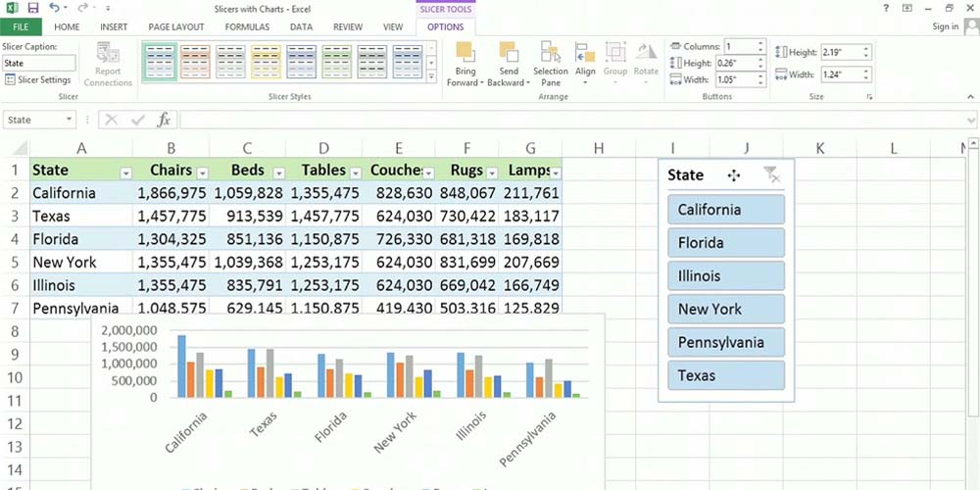Toggle New York in State slicer
The width and height of the screenshot is (980, 490).
tap(726, 309)
